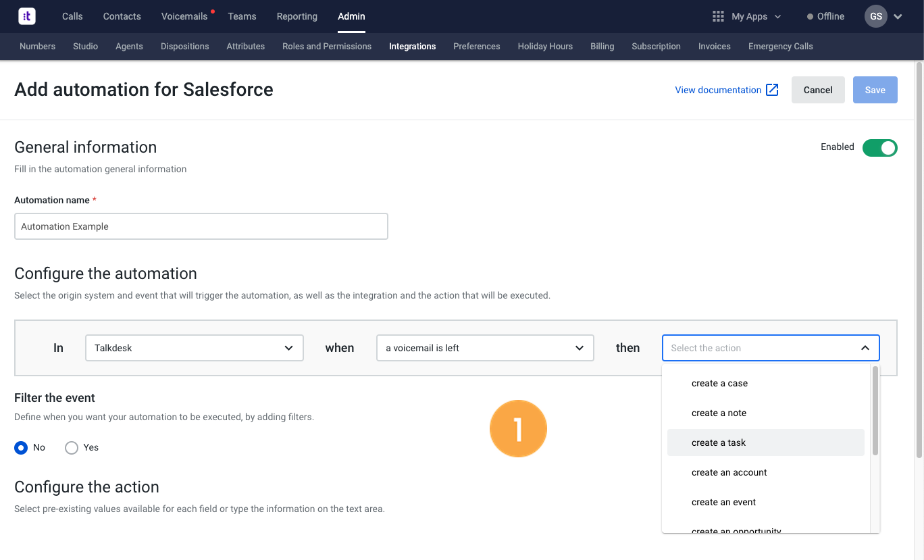Select the Yes filter radio button
This screenshot has height=560, width=924.
pyautogui.click(x=72, y=447)
